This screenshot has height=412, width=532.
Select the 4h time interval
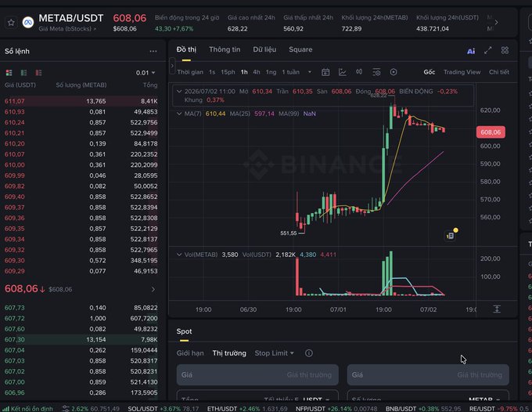click(x=257, y=72)
